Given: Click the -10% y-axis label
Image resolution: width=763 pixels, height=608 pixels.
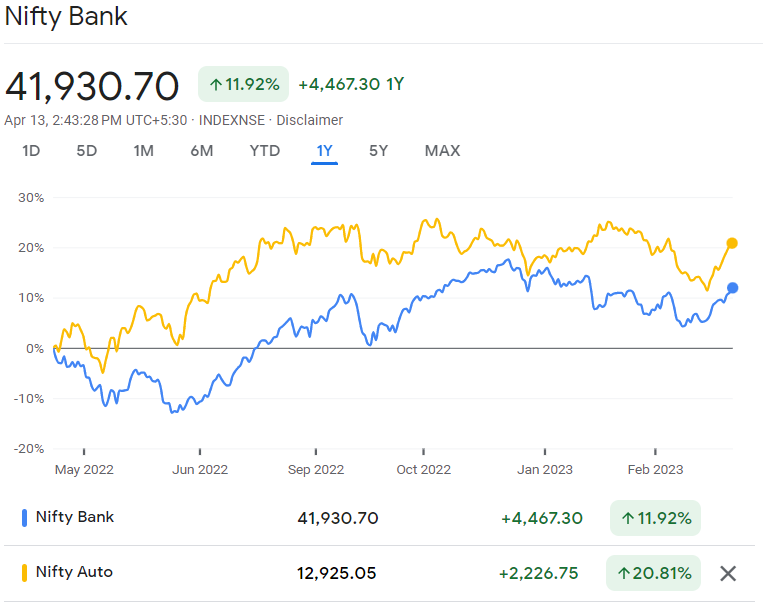Looking at the screenshot, I should point(29,399).
